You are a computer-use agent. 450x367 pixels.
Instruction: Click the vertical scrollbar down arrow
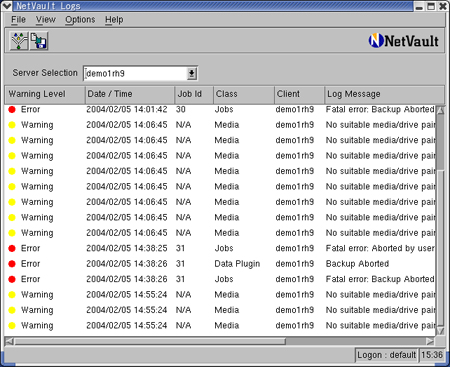(440, 331)
